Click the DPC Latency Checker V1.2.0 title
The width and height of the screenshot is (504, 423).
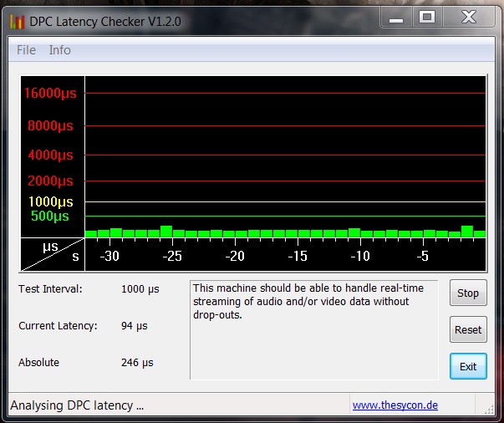pyautogui.click(x=105, y=22)
